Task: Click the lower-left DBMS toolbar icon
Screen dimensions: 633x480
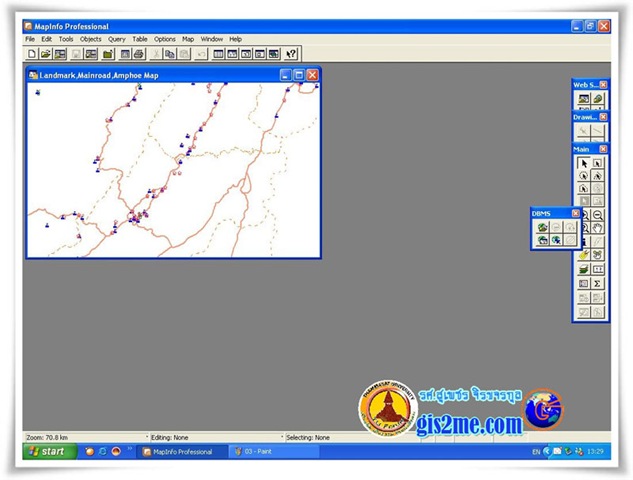Action: click(x=542, y=240)
